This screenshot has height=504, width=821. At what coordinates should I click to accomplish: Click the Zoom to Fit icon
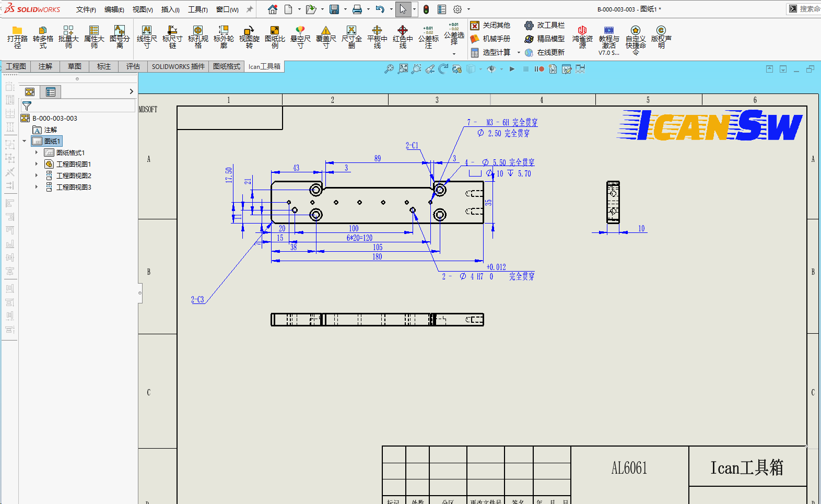(x=403, y=69)
